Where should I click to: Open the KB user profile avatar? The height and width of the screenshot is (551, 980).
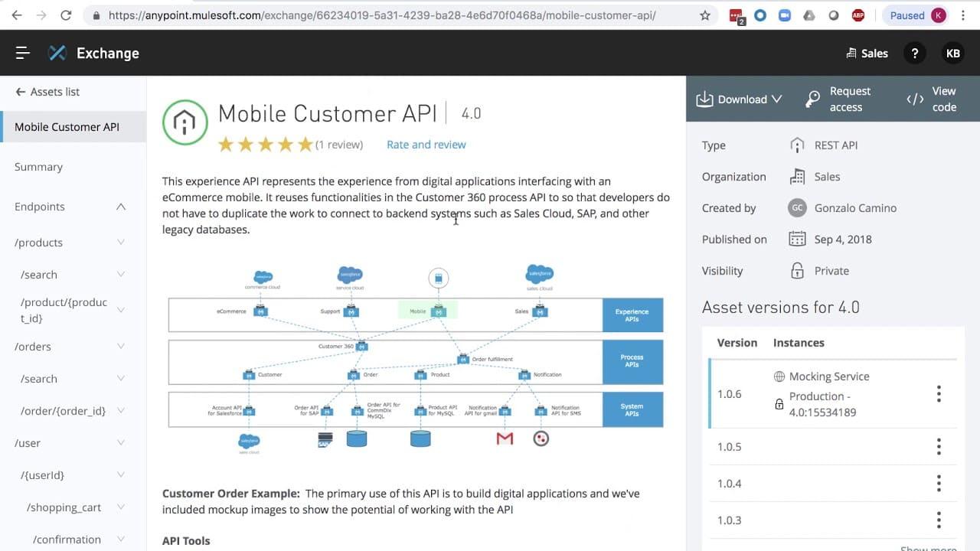(x=952, y=53)
